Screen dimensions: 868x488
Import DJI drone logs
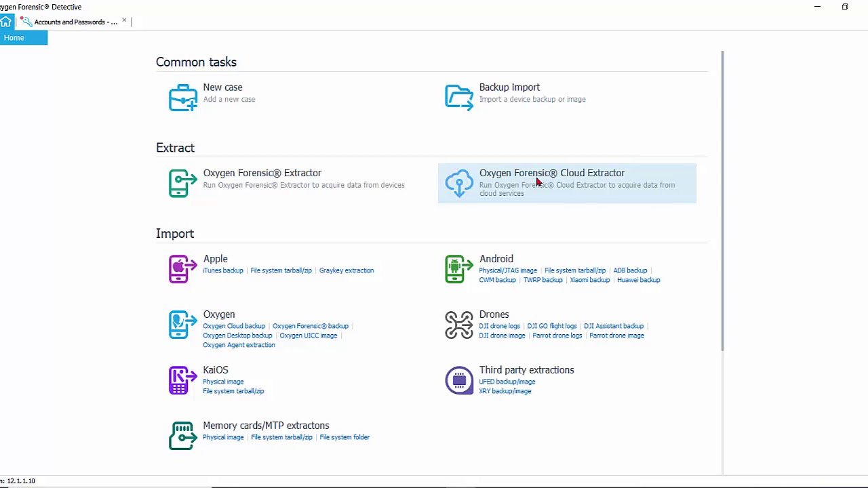tap(499, 326)
